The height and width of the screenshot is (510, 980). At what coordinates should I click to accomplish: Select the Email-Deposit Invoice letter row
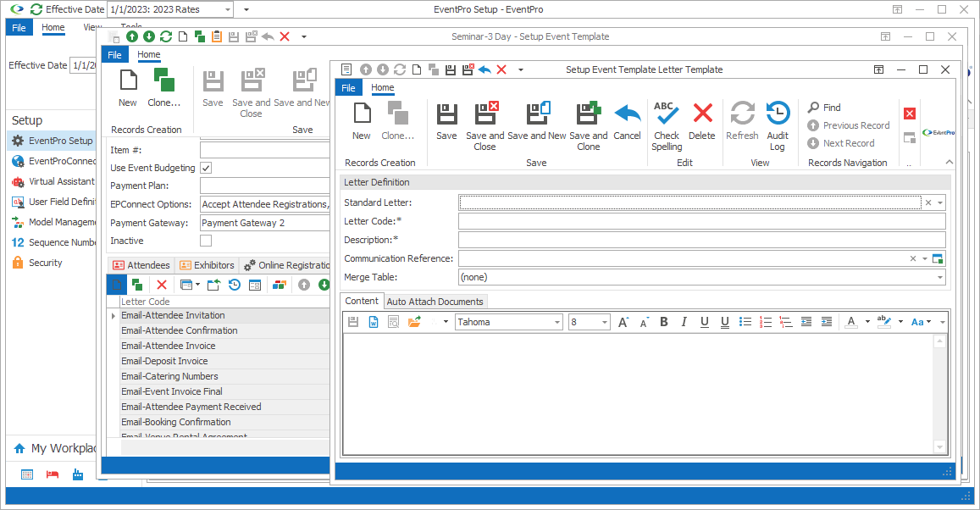pyautogui.click(x=224, y=361)
